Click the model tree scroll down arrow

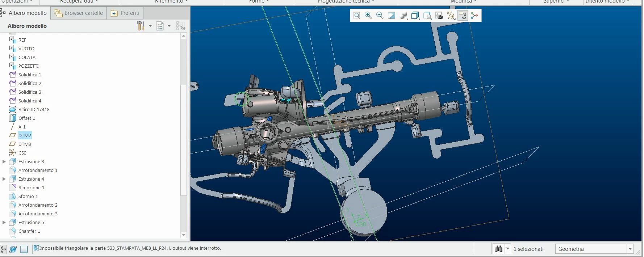184,235
